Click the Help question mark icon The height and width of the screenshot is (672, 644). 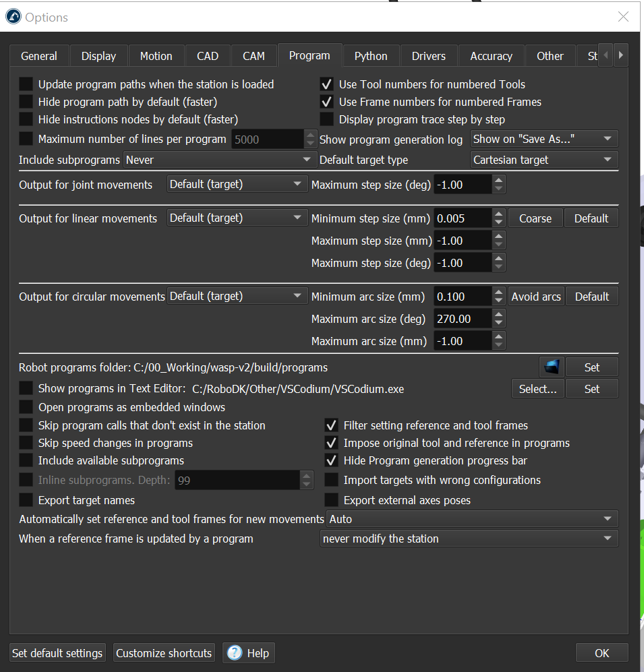point(235,652)
